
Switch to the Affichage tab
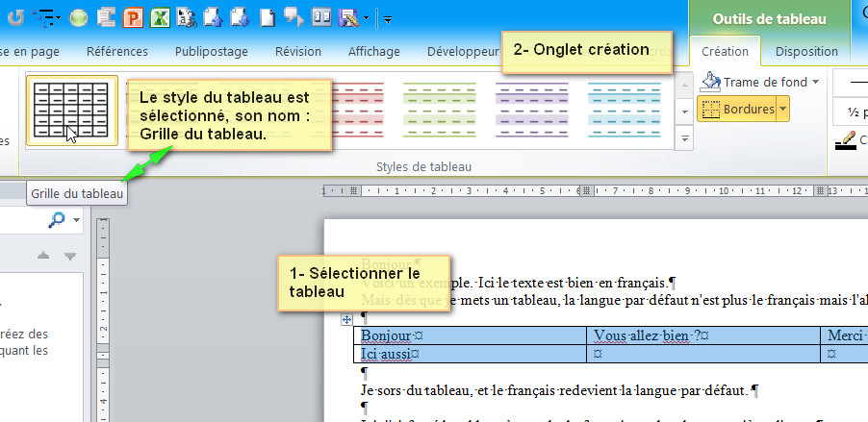click(374, 52)
